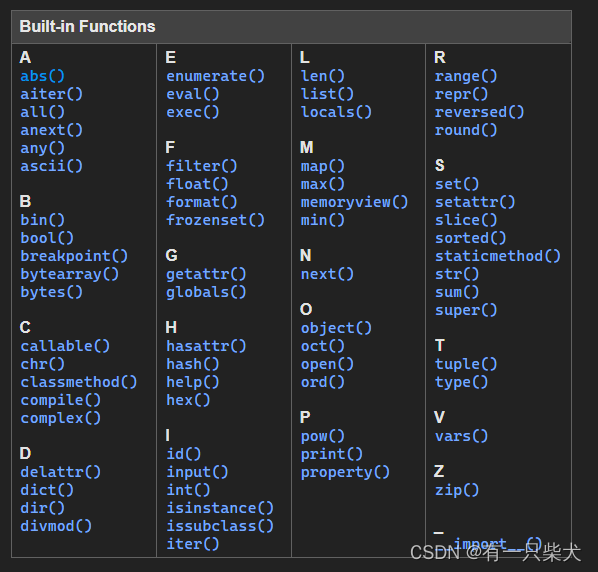Open the breakpoint() link

tap(74, 256)
